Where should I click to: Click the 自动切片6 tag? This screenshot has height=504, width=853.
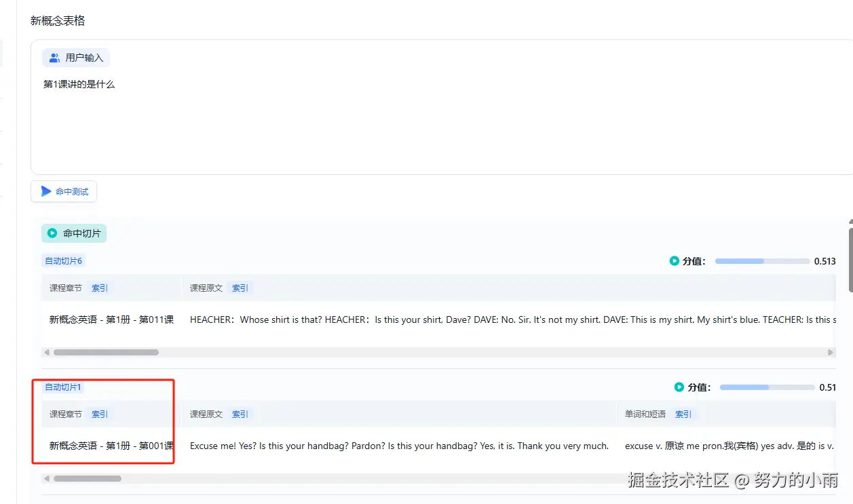(64, 261)
